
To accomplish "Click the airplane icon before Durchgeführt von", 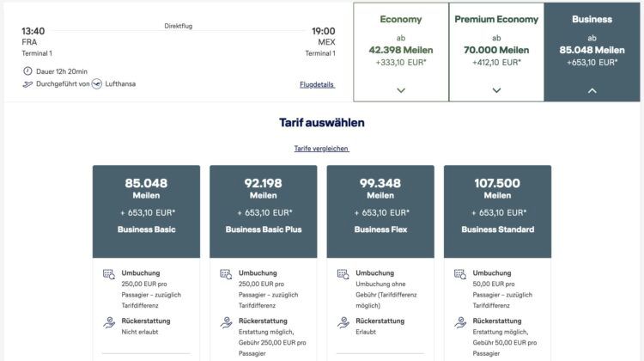I will (27, 84).
